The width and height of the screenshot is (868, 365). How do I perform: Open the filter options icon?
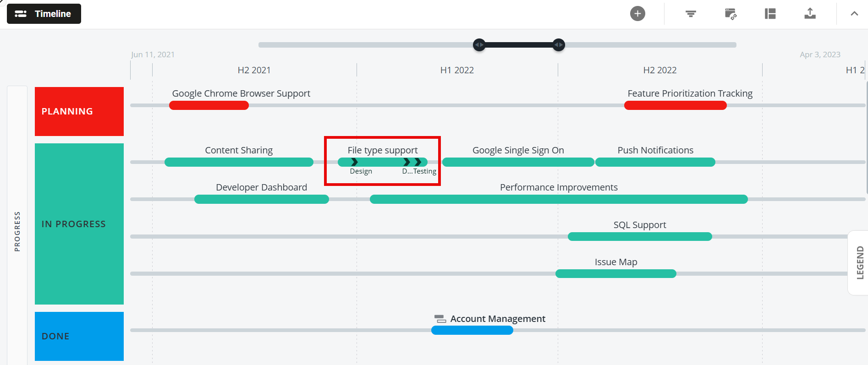click(x=691, y=14)
